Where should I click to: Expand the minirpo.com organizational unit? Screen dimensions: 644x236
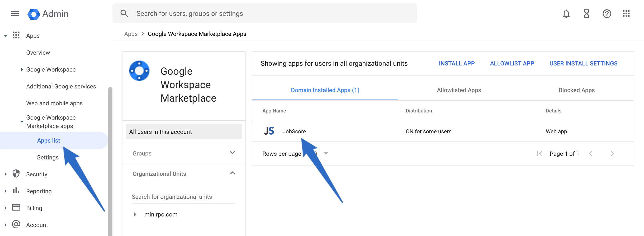[x=135, y=214]
